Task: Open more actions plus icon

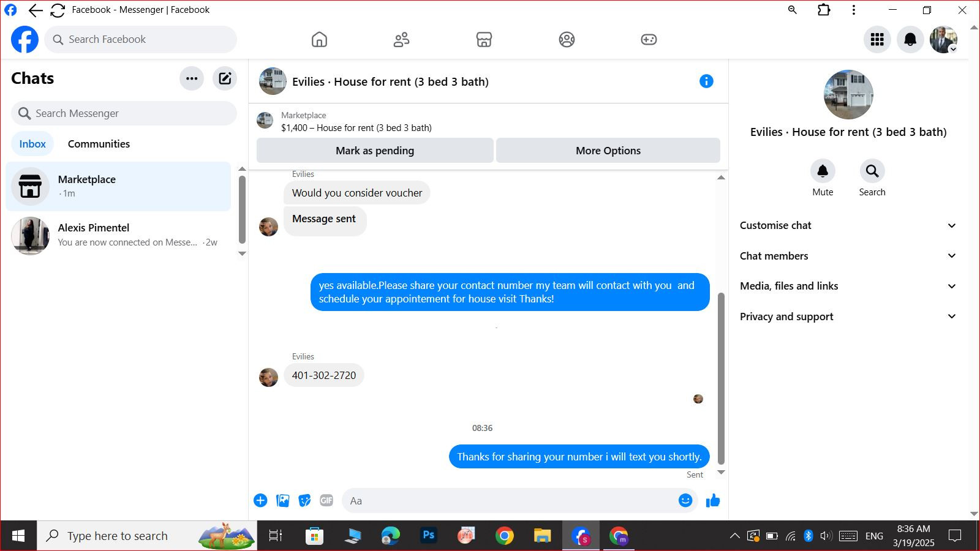Action: tap(260, 501)
